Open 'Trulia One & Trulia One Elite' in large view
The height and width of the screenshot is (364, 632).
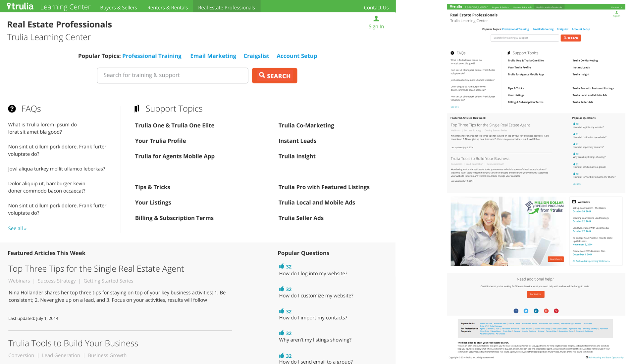[x=175, y=125]
